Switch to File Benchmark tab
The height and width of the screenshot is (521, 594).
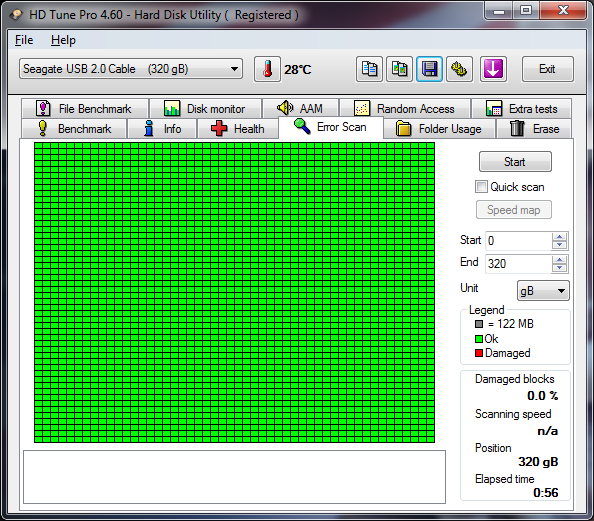pos(85,109)
